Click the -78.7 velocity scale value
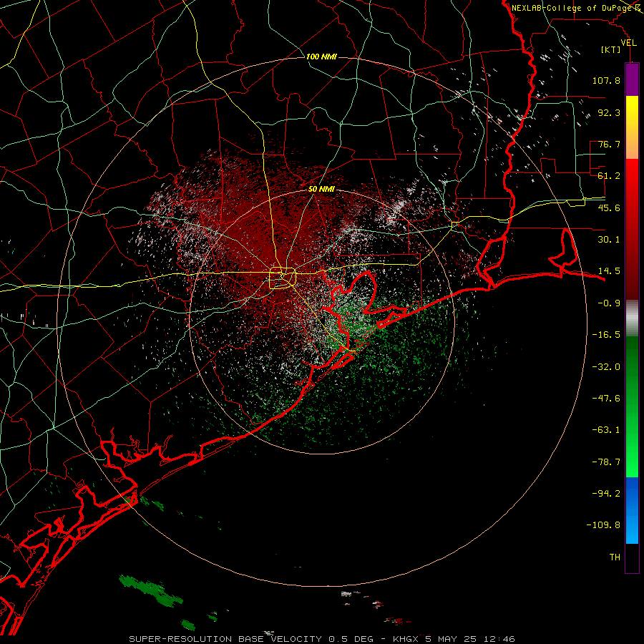644x644 pixels. point(606,462)
